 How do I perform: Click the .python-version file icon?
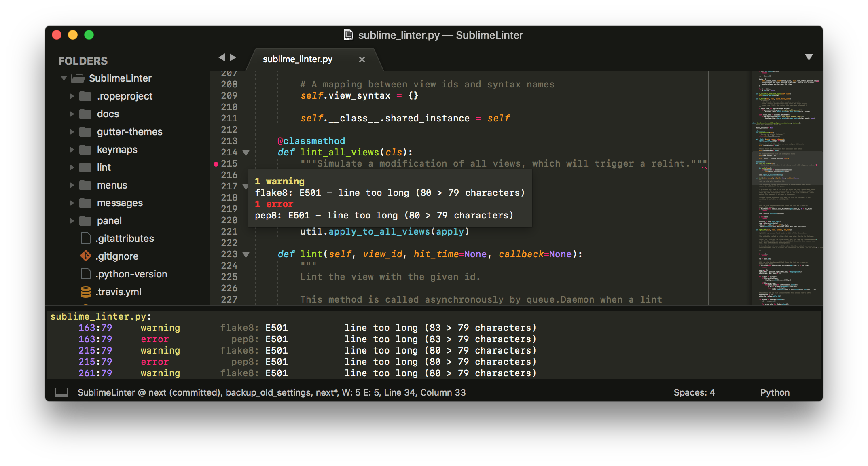point(85,274)
